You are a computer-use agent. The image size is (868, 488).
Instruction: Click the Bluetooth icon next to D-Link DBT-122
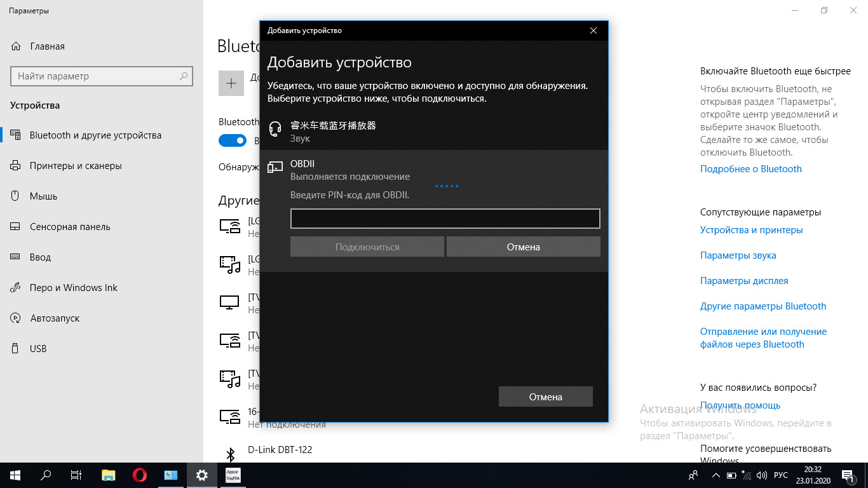[231, 454]
